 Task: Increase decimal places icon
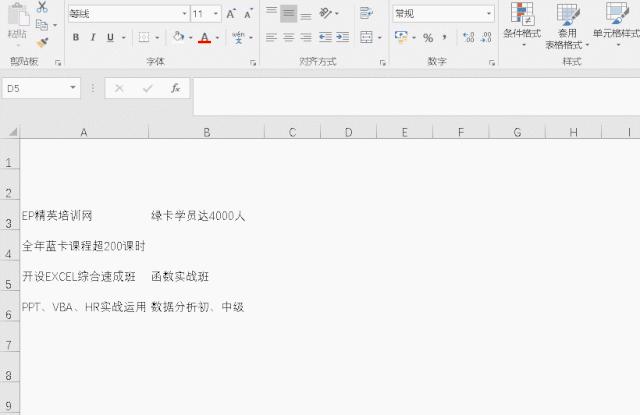coord(469,38)
